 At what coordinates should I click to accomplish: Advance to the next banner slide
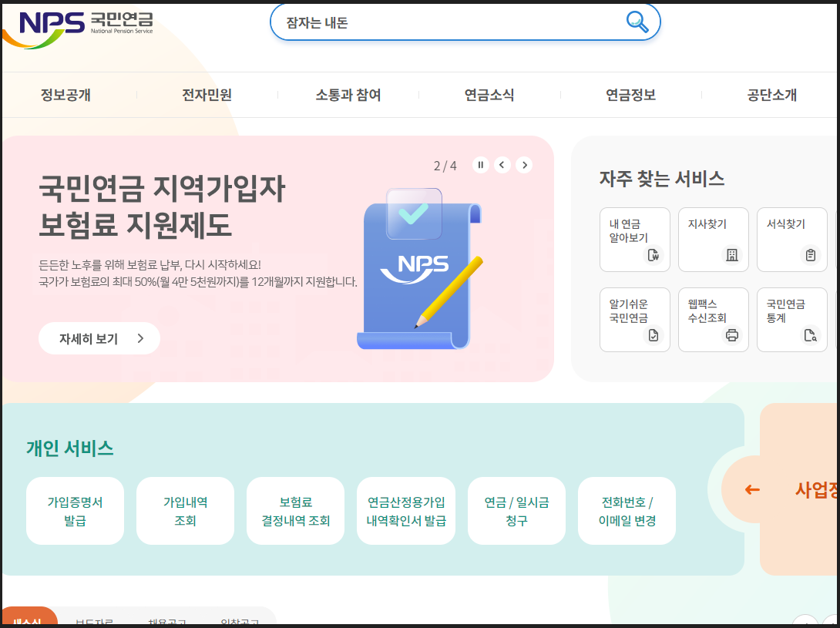[x=524, y=164]
